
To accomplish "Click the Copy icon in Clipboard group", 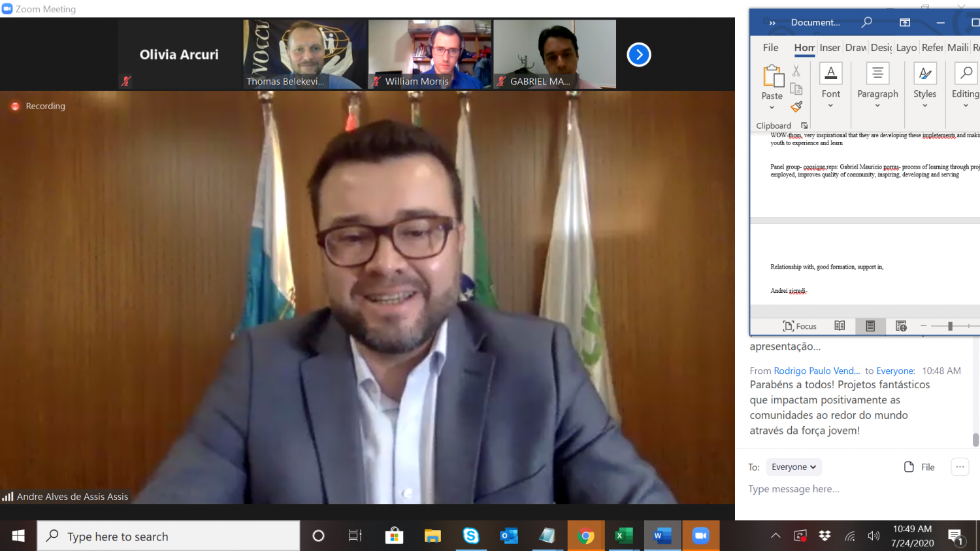I will point(796,89).
